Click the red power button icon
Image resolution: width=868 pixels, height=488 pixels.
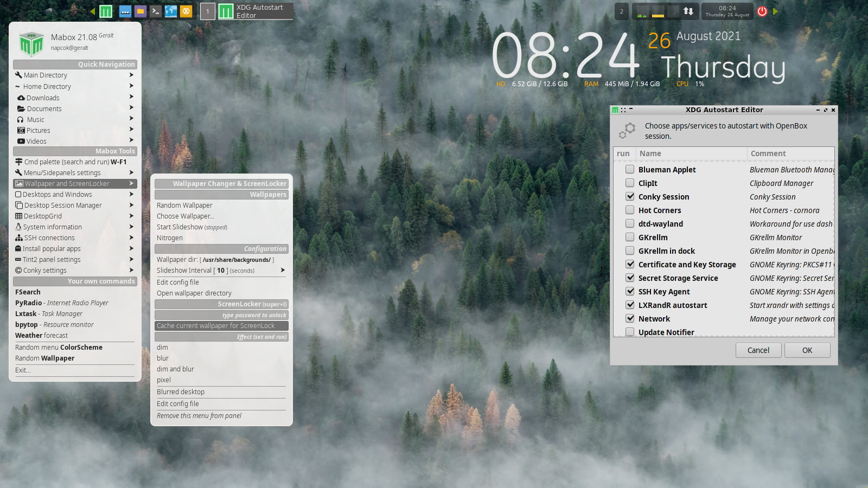[762, 11]
